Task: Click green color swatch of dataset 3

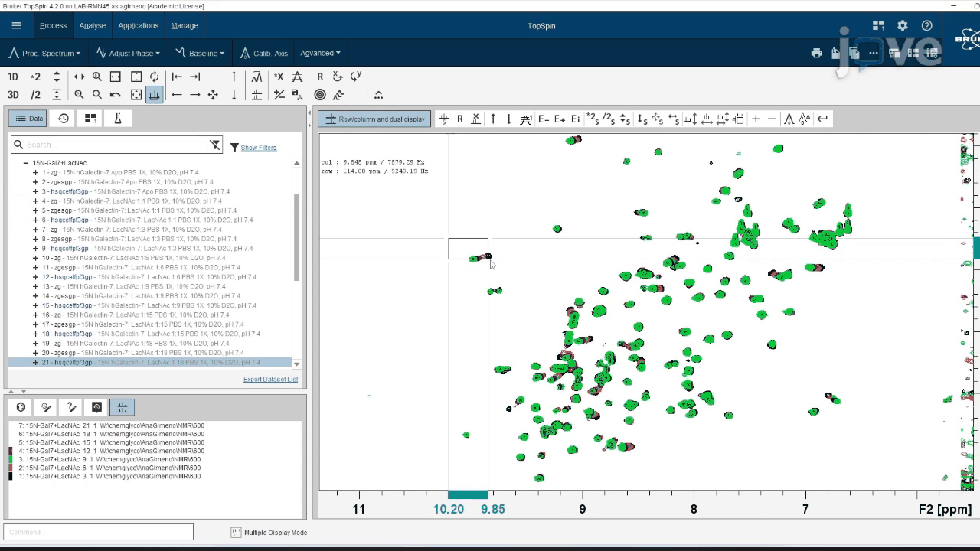Action: pos(11,459)
